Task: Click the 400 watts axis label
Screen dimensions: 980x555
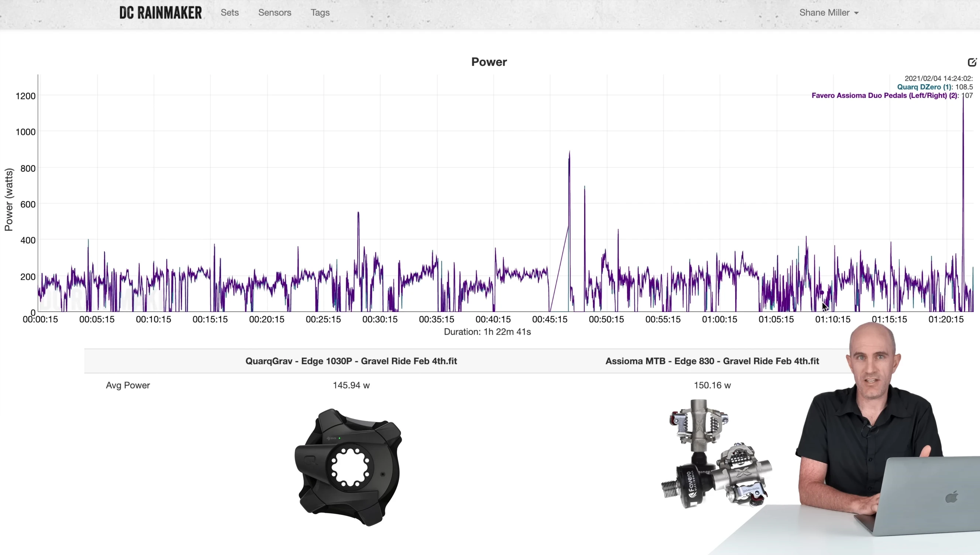Action: click(x=28, y=240)
